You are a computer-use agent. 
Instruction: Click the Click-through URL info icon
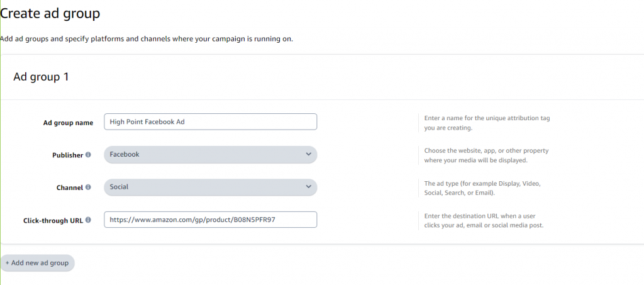[x=88, y=220]
